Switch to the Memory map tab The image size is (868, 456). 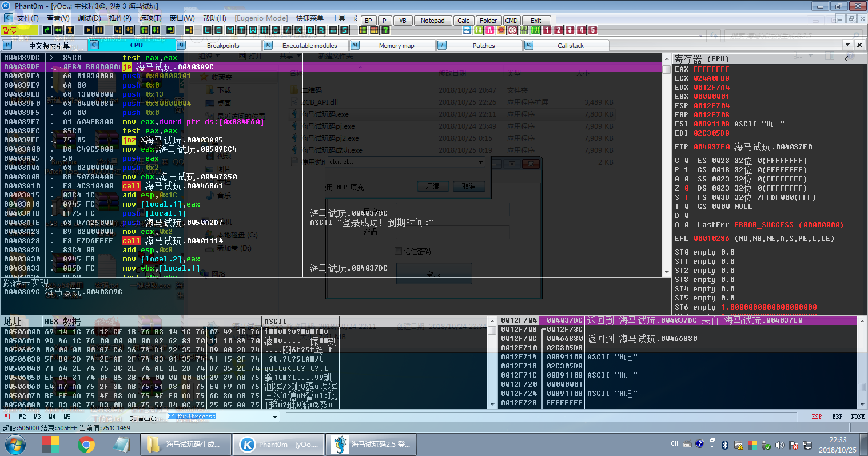click(x=391, y=45)
